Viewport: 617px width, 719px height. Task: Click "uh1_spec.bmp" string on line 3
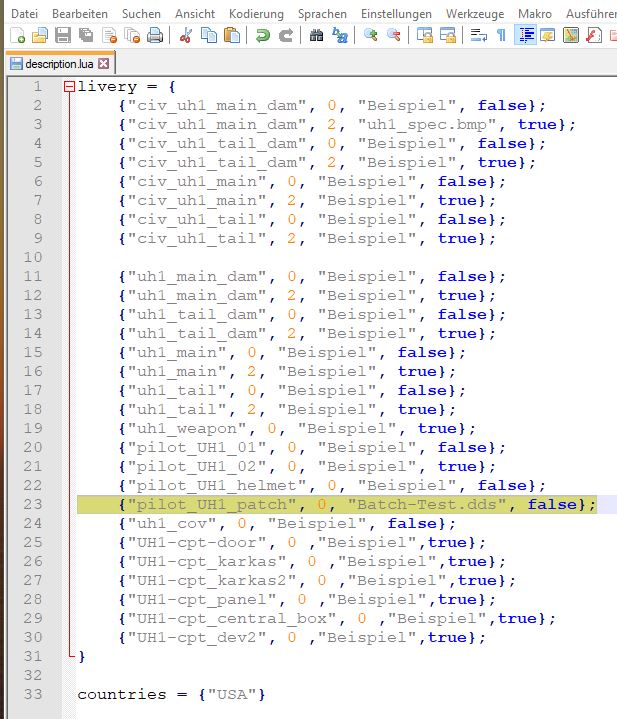pyautogui.click(x=427, y=124)
